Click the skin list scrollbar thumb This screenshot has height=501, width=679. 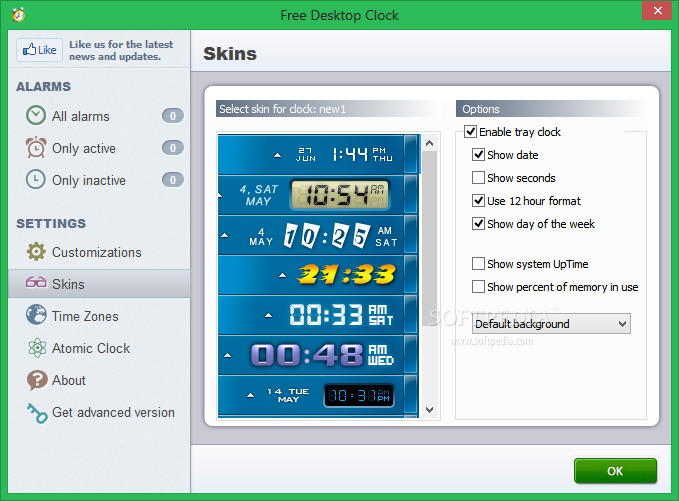point(430,238)
